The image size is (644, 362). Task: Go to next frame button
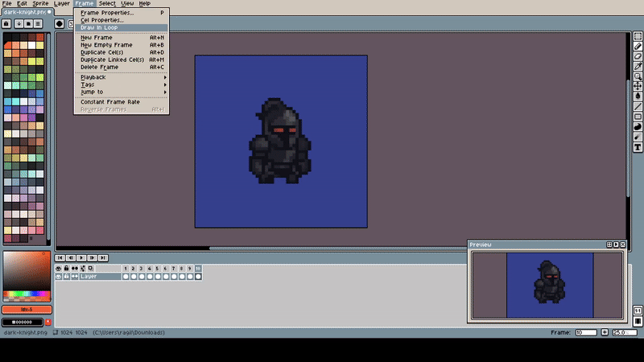92,257
